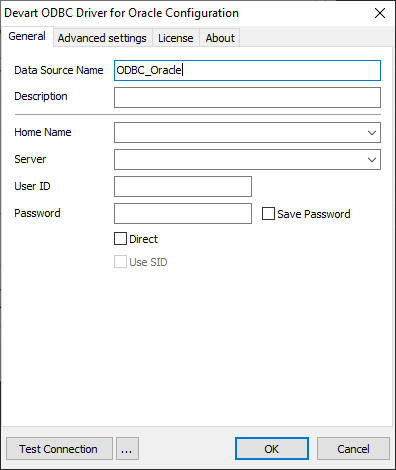Expand the Home Name dropdown arrow

pos(372,133)
